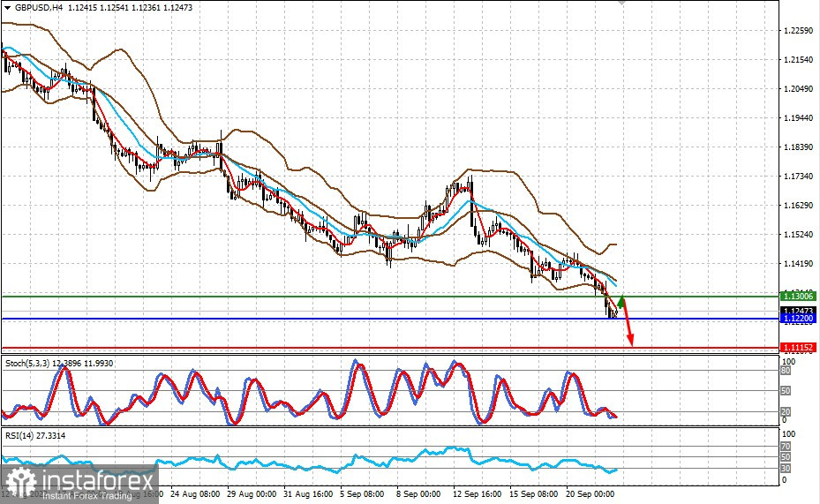The height and width of the screenshot is (504, 820).
Task: Click the 8 Sep 00:00 time label
Action: [x=418, y=494]
